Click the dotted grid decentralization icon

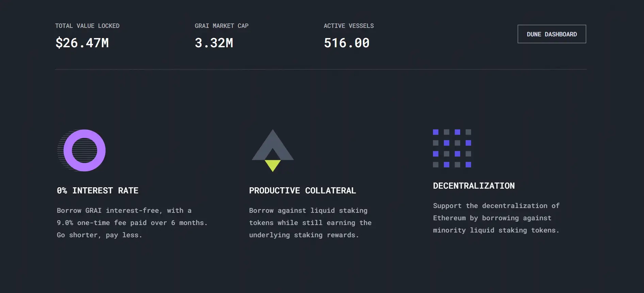click(x=452, y=148)
